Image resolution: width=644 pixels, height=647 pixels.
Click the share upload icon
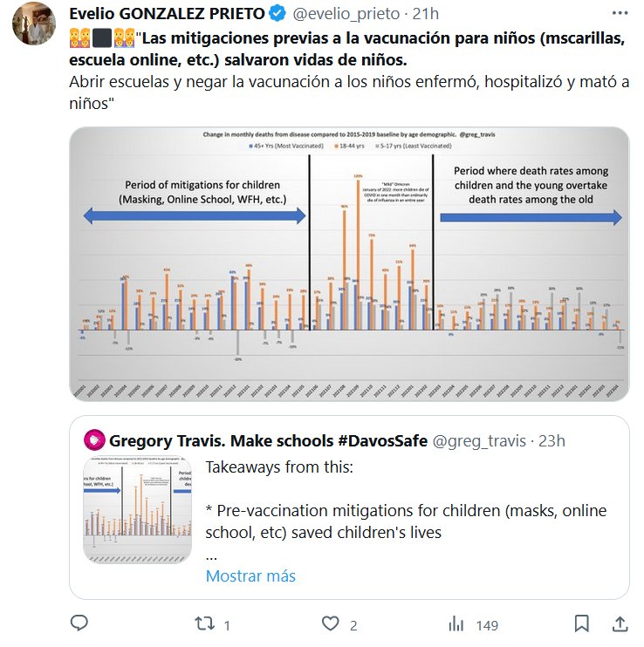point(619,624)
